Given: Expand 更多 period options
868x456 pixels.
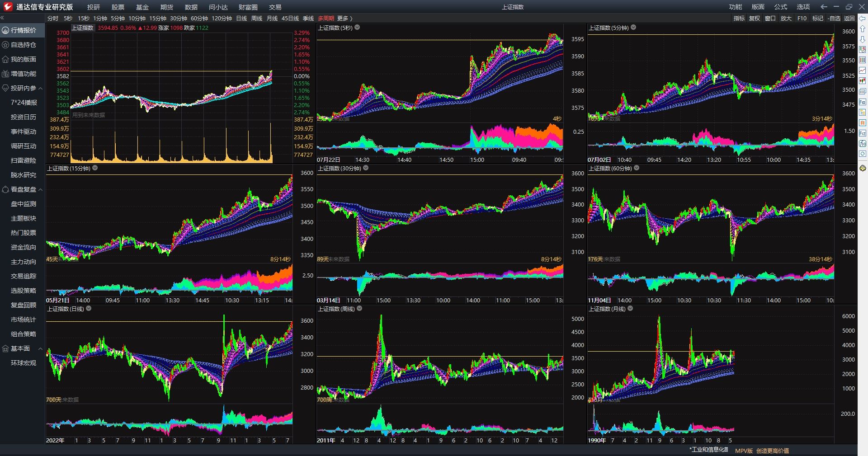Looking at the screenshot, I should click(344, 19).
